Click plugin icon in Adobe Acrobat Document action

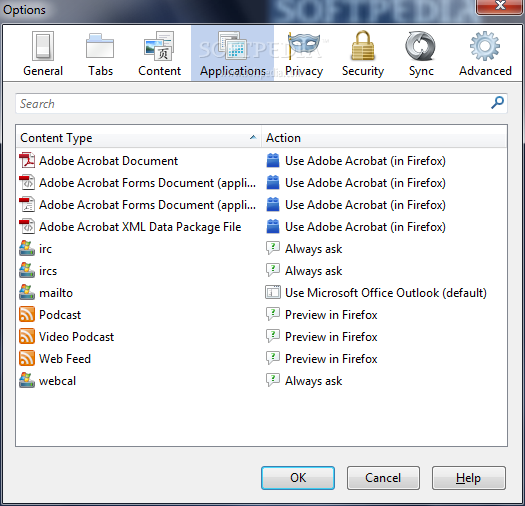[273, 160]
